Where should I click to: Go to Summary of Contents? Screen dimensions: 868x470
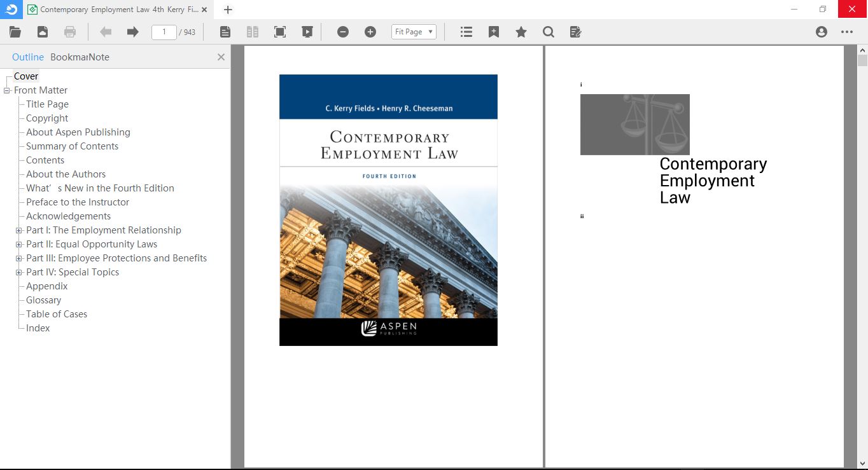tap(73, 146)
